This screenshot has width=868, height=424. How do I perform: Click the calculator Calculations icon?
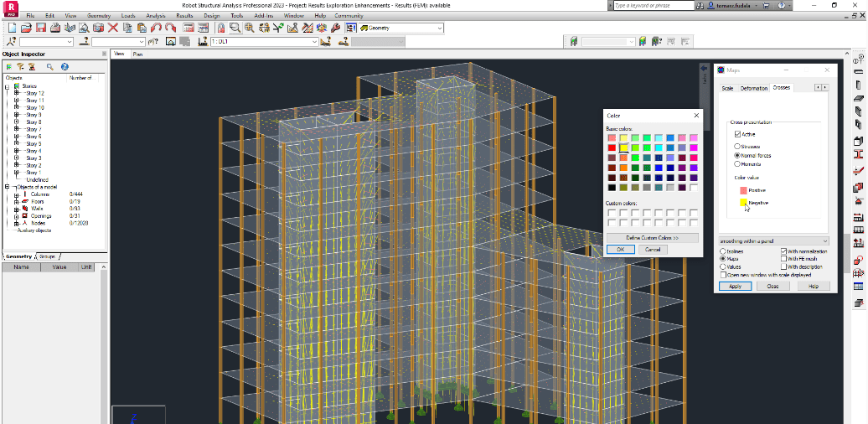(189, 28)
